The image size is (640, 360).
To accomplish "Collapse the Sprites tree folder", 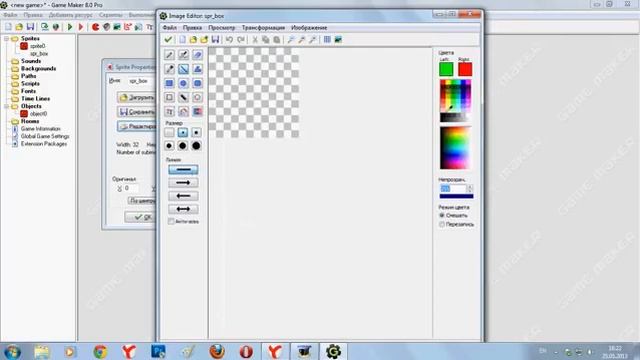I will (6, 38).
